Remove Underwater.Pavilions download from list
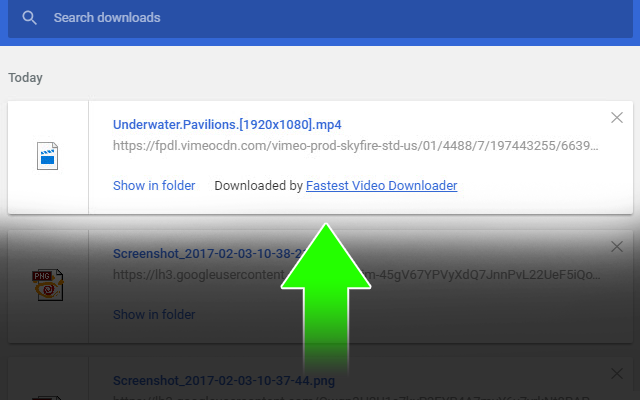Viewport: 640px width, 400px height. click(x=617, y=118)
